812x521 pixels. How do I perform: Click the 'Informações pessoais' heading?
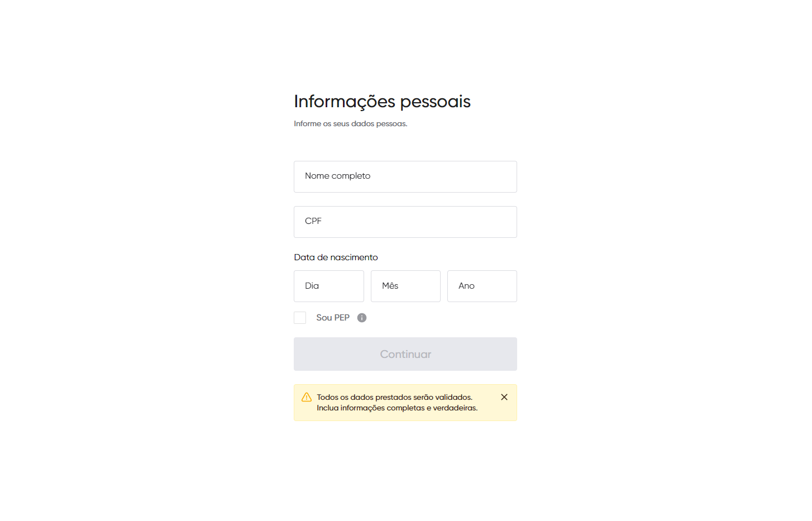click(x=383, y=102)
